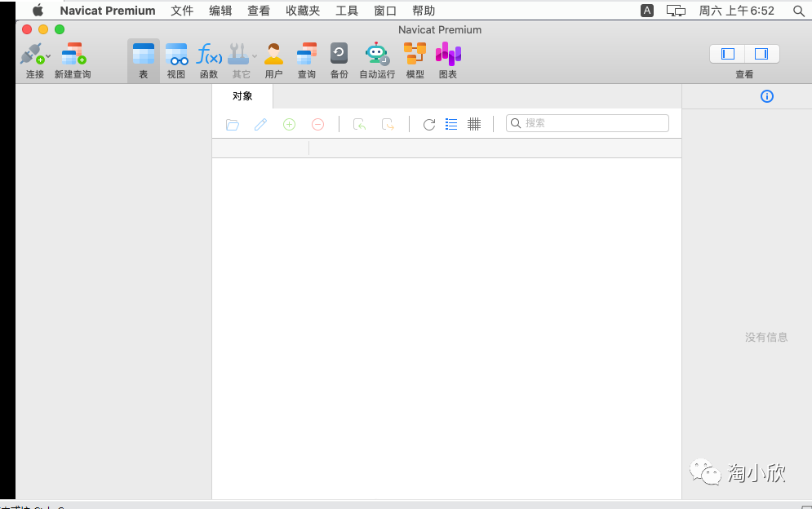The height and width of the screenshot is (509, 812).
Task: Click the green new table plus icon
Action: click(x=289, y=124)
